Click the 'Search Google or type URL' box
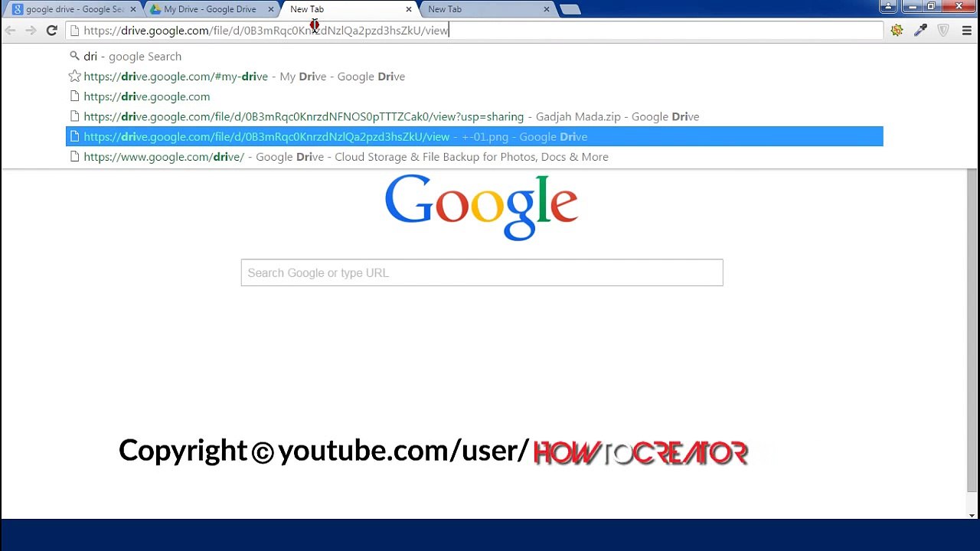 click(482, 272)
